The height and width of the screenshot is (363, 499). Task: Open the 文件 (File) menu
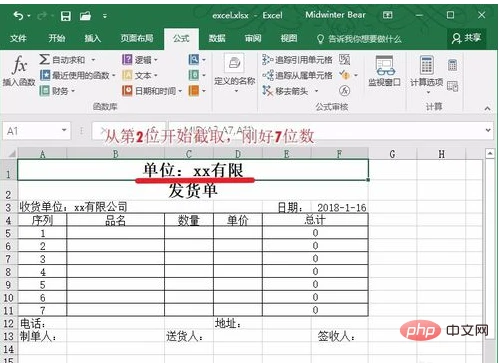pyautogui.click(x=18, y=38)
